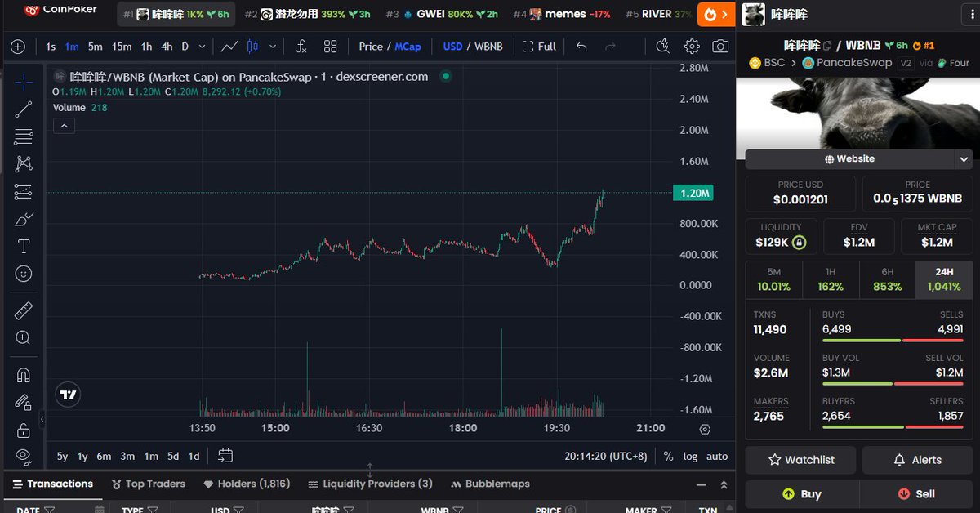The height and width of the screenshot is (513, 980).
Task: Switch chart to Price mode
Action: point(372,47)
